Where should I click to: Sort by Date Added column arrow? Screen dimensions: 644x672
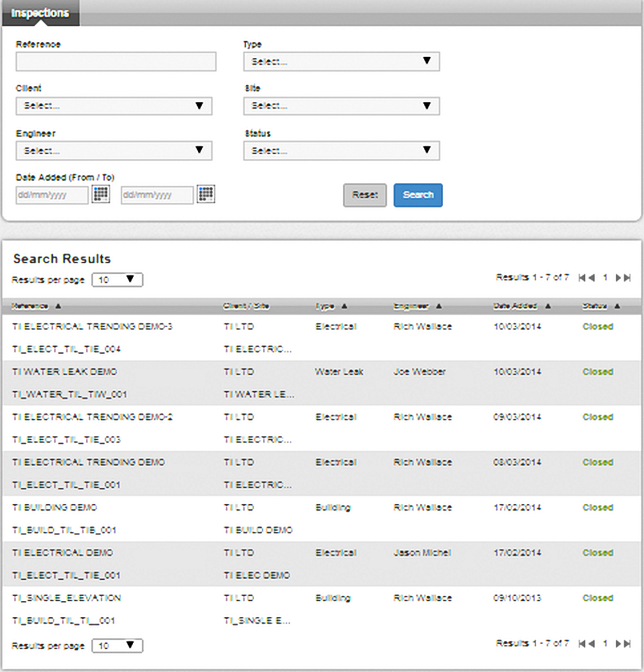click(548, 306)
